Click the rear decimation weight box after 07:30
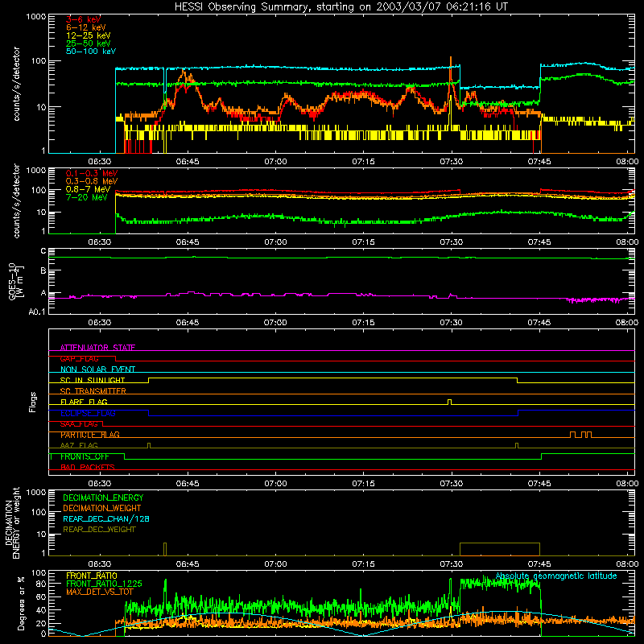This screenshot has height=644, width=644. coord(500,549)
